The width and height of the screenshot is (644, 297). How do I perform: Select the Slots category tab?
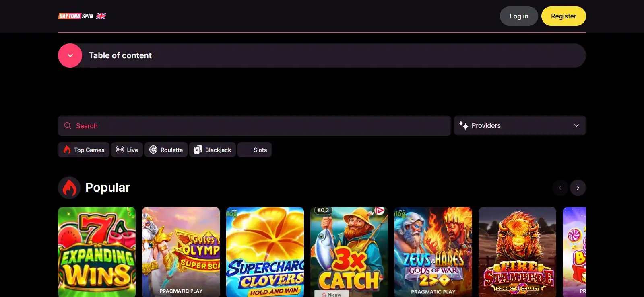254,150
